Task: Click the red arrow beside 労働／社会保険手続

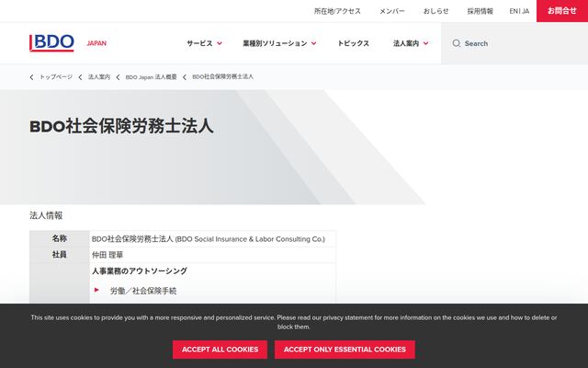Action: 96,290
